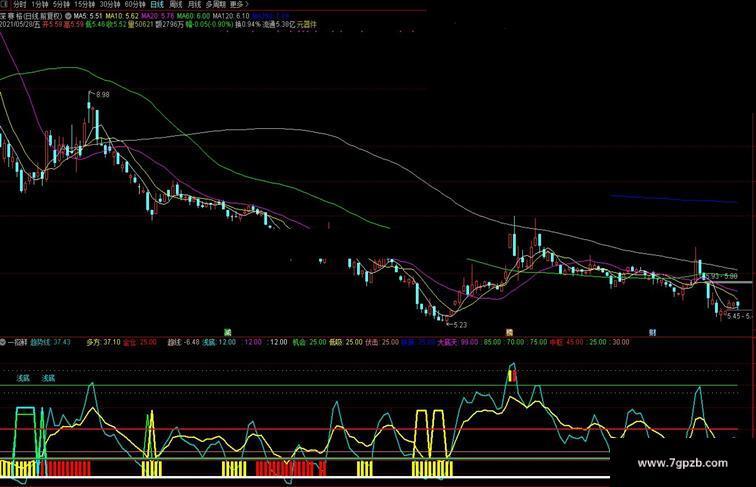756x487 pixels.
Task: Select the 1分钟 period tab
Action: click(40, 4)
